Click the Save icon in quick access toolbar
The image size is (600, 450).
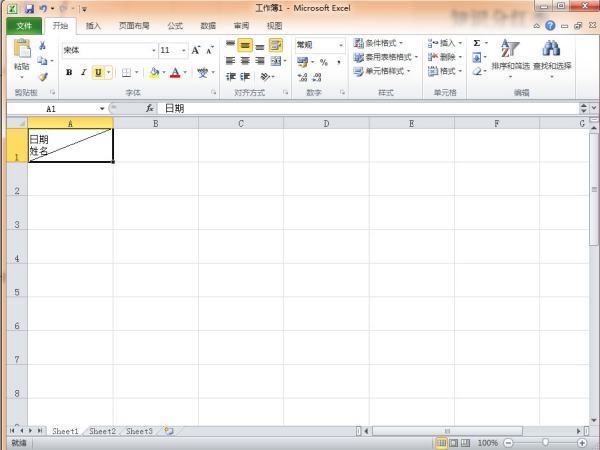click(x=29, y=8)
